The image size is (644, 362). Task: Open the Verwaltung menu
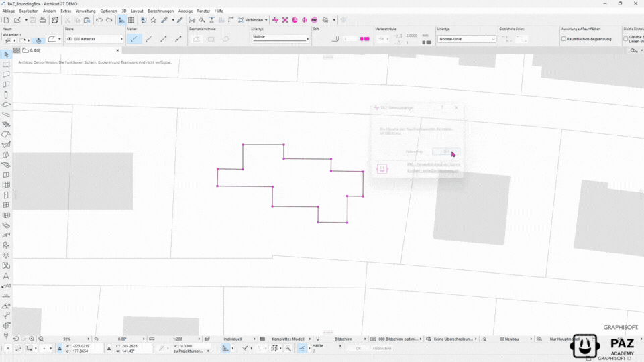[85, 11]
